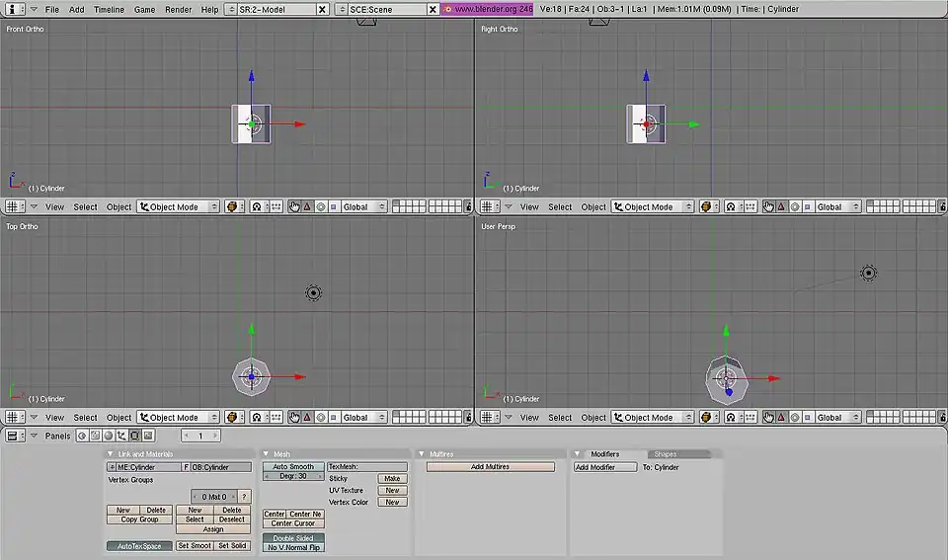This screenshot has height=560, width=948.
Task: Click the ME:Cylinder name field
Action: pyautogui.click(x=148, y=467)
